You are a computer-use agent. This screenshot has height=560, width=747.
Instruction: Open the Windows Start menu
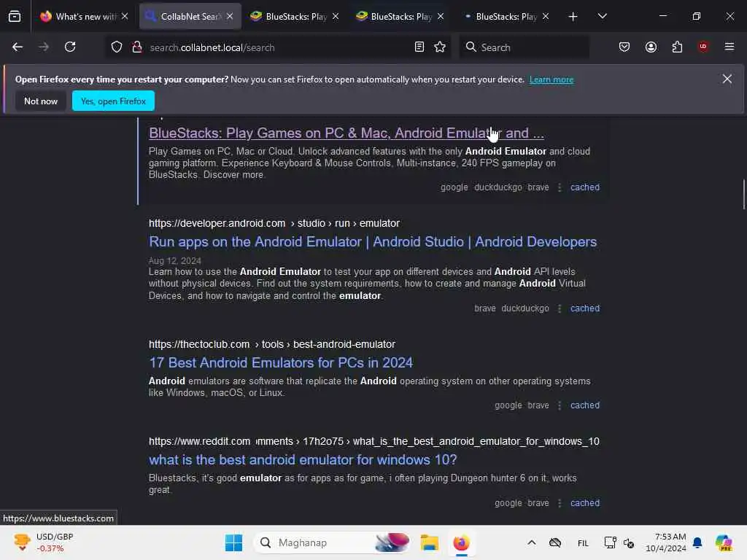pos(233,542)
